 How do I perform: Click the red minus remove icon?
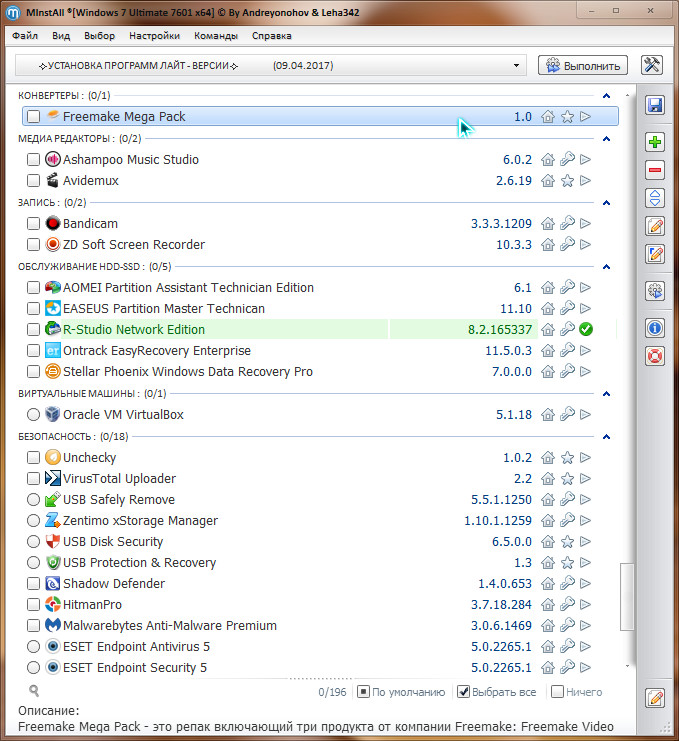655,170
